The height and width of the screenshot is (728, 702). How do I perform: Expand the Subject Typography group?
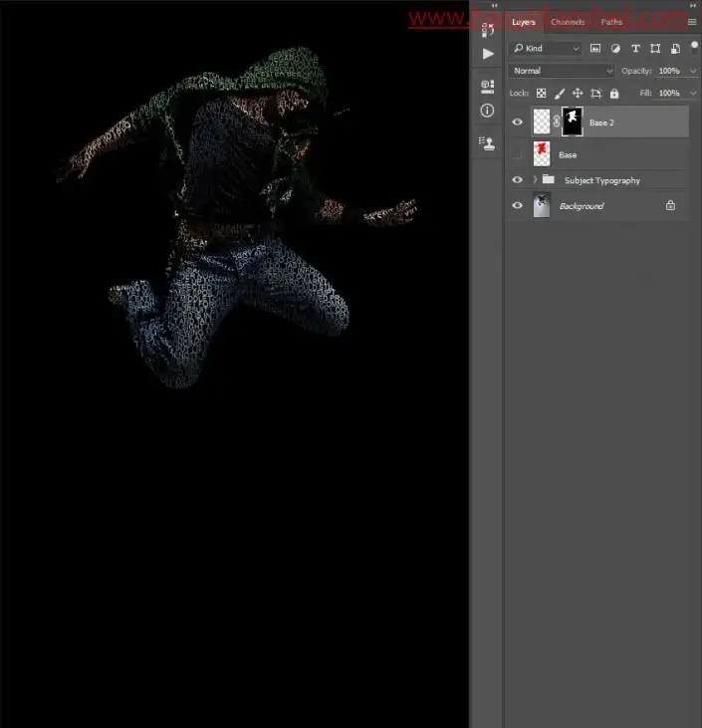535,179
